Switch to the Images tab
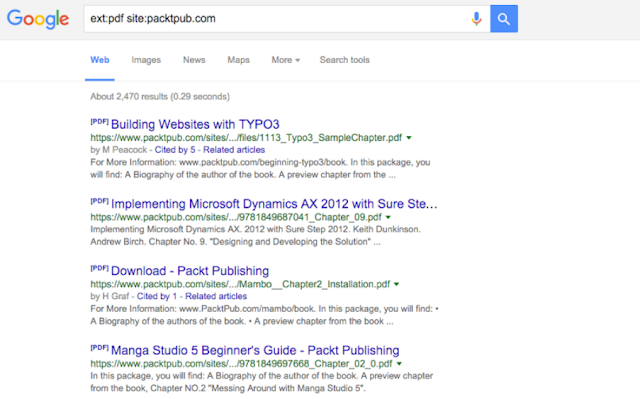Image resolution: width=640 pixels, height=399 pixels. 146,60
